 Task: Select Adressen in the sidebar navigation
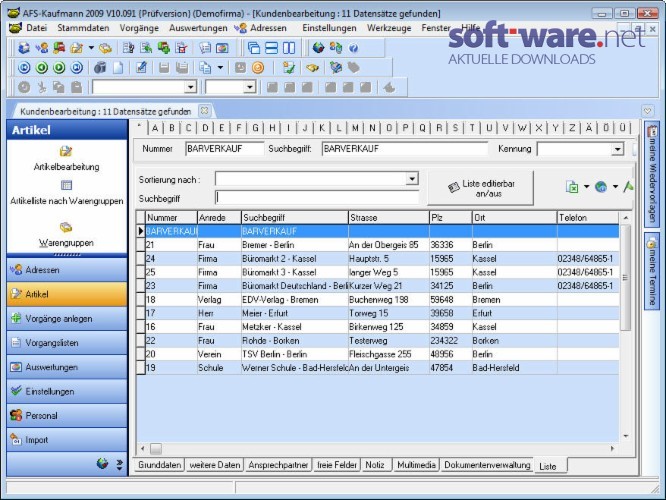click(67, 270)
